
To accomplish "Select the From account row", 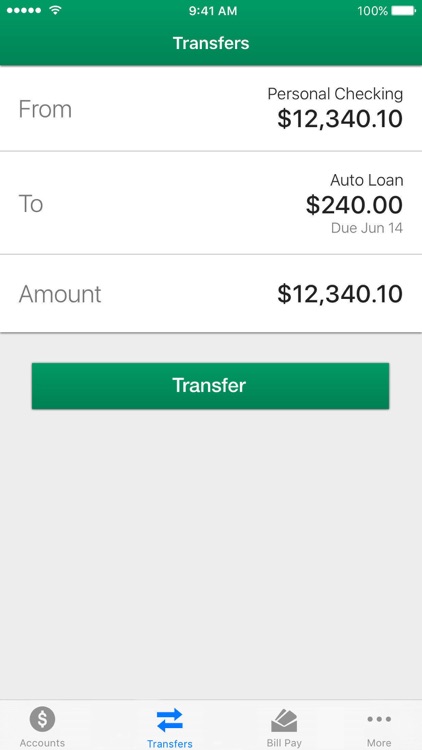I will click(211, 109).
